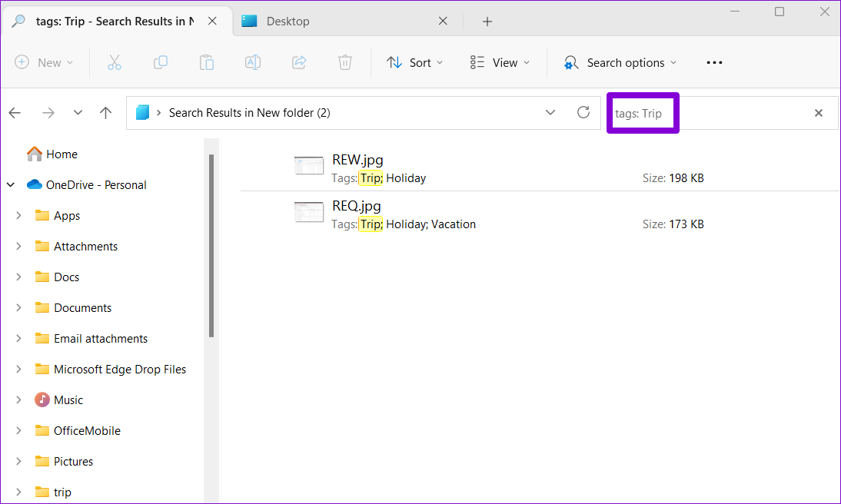Select the Copy icon
The height and width of the screenshot is (504, 841).
pos(160,62)
